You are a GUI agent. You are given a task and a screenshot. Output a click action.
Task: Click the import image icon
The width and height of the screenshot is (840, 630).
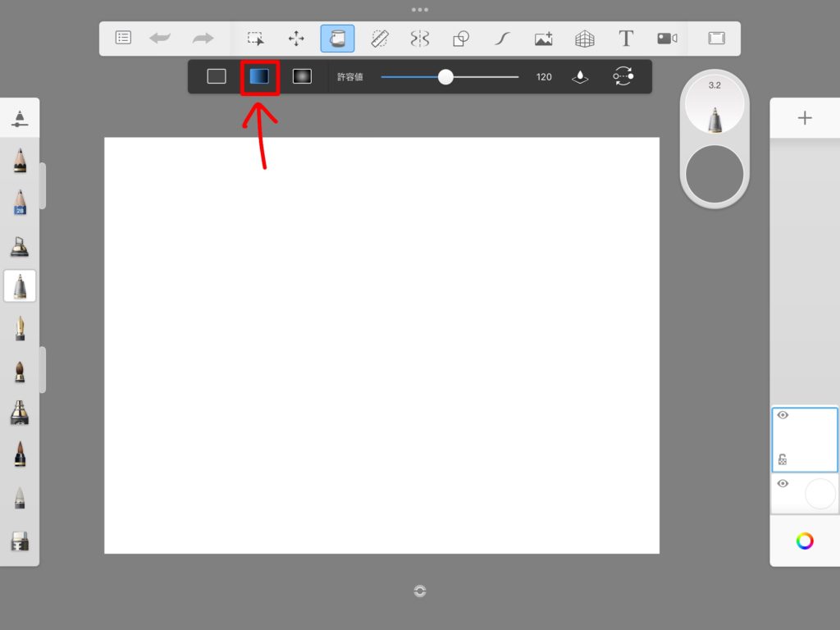543,39
